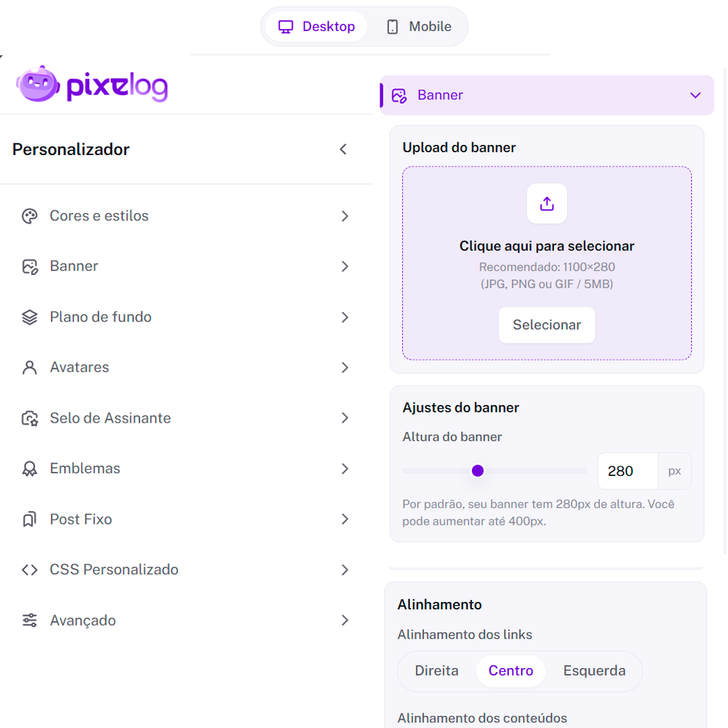Switch to Mobile preview tab
Screen dimensions: 728x728
[x=419, y=27]
